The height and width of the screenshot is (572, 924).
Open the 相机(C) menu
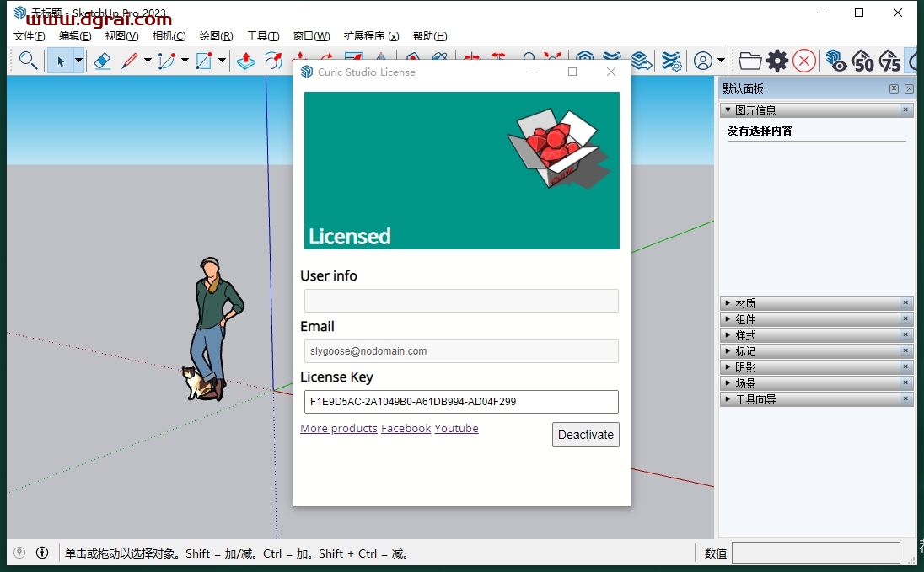tap(169, 36)
